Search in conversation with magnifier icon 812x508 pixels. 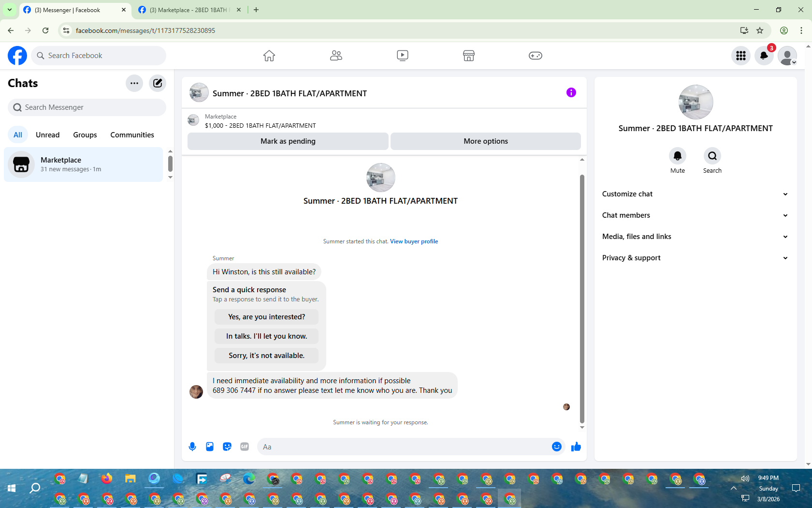click(x=712, y=156)
